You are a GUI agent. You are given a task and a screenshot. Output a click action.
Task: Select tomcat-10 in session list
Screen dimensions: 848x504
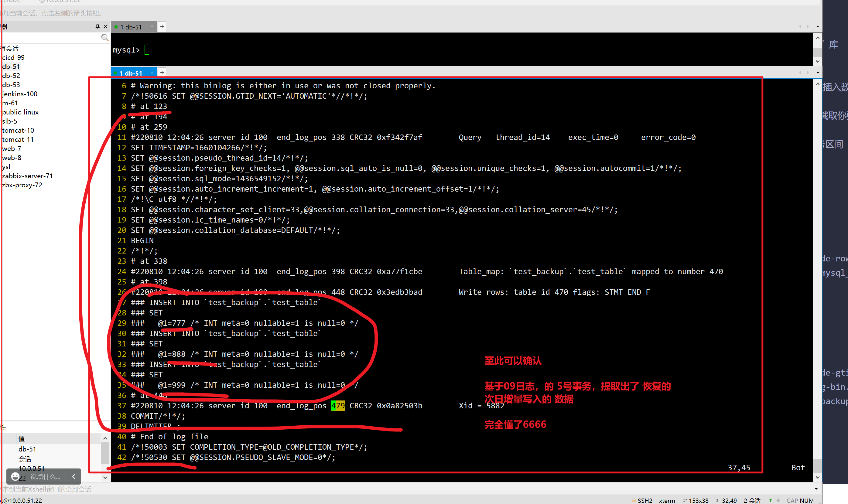[x=18, y=131]
